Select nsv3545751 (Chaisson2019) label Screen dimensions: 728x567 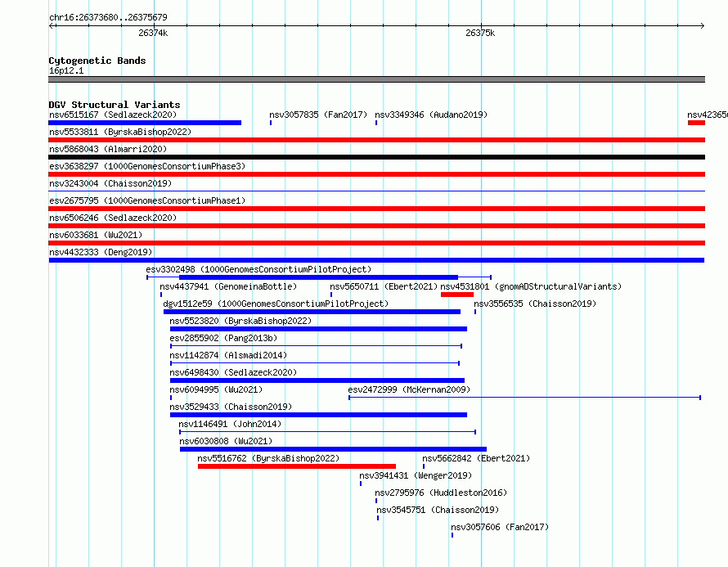[x=438, y=510]
